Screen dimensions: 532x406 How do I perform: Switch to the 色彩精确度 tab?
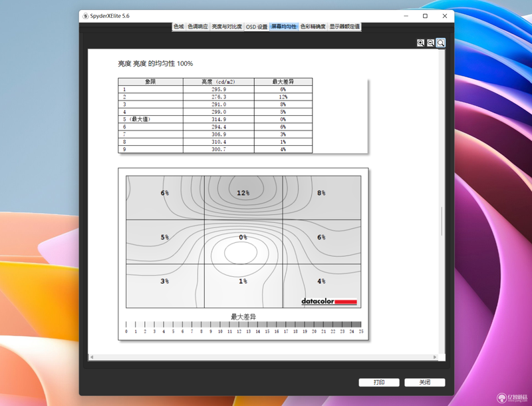point(313,27)
